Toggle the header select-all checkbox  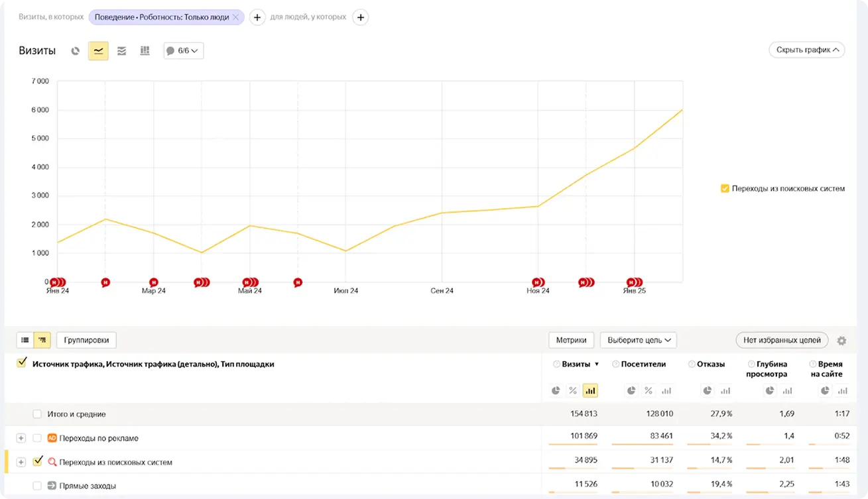[x=22, y=362]
